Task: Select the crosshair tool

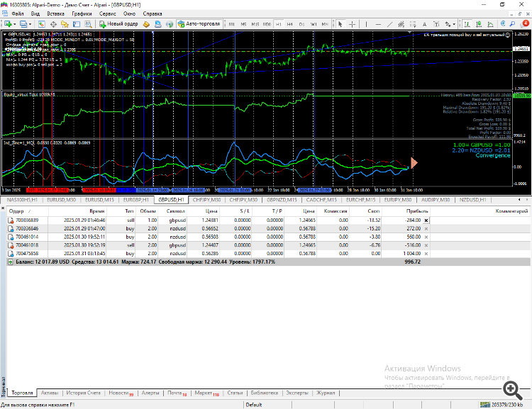Action: [x=352, y=24]
